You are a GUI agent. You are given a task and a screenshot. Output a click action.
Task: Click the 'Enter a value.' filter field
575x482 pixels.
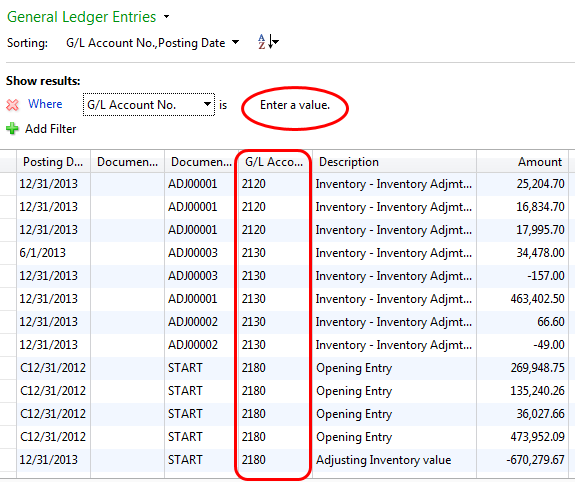[295, 105]
